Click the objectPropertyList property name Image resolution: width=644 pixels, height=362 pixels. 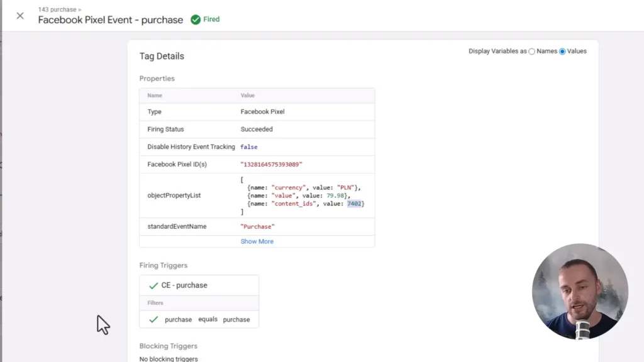point(174,195)
